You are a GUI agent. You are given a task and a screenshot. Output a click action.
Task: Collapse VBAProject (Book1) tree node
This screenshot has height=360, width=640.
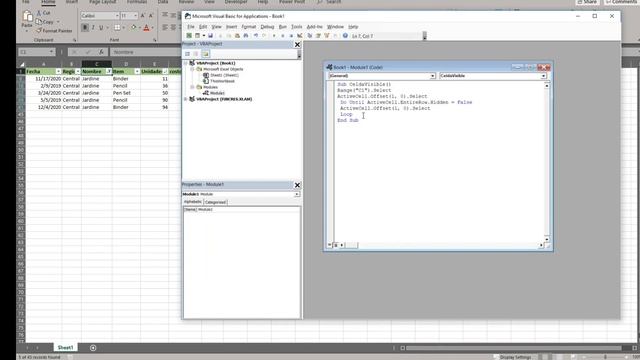pyautogui.click(x=186, y=63)
